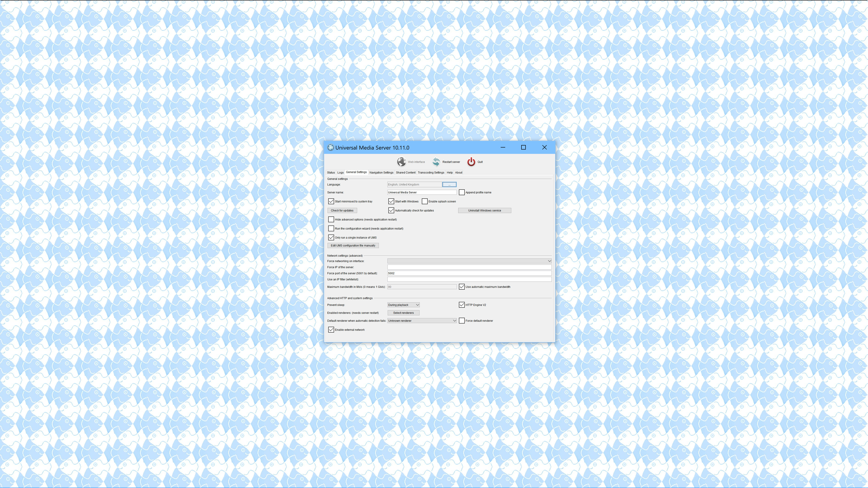Toggle Hide advanced options checkbox
868x488 pixels.
point(331,220)
